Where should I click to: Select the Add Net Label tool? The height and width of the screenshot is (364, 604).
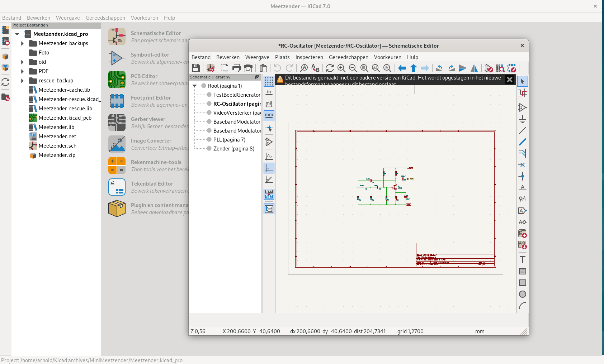523,188
